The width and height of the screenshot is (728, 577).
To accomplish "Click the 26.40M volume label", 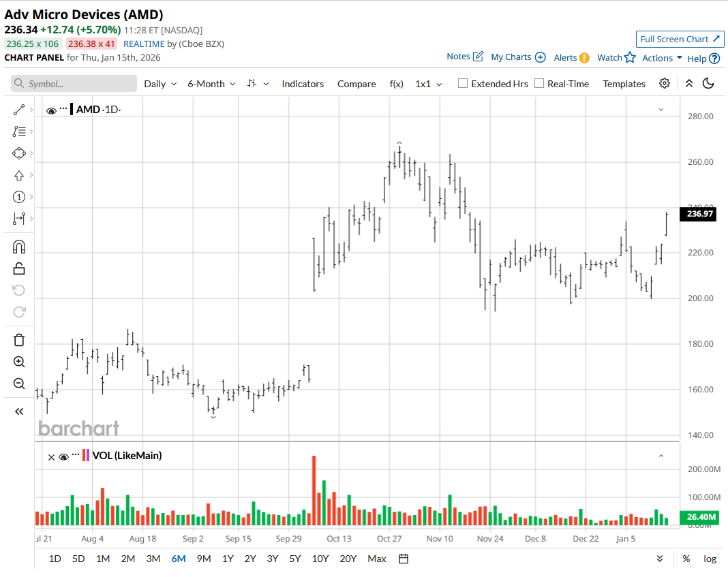I will [x=699, y=516].
